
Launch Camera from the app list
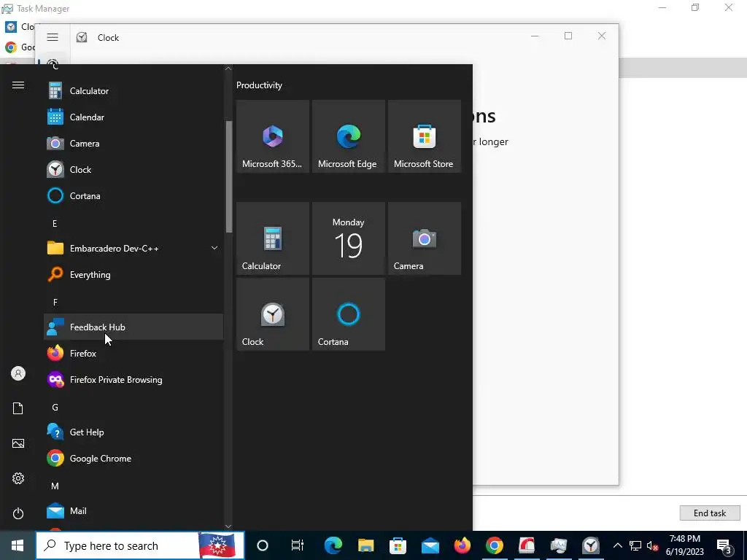[133, 144]
